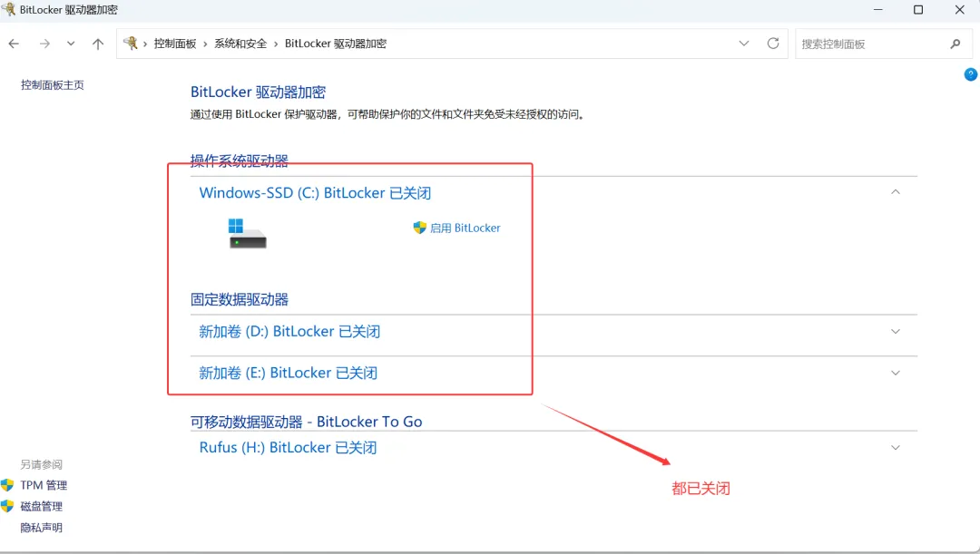Click the 操作系统驱动器 section heading
The width and height of the screenshot is (980, 554).
pos(240,161)
